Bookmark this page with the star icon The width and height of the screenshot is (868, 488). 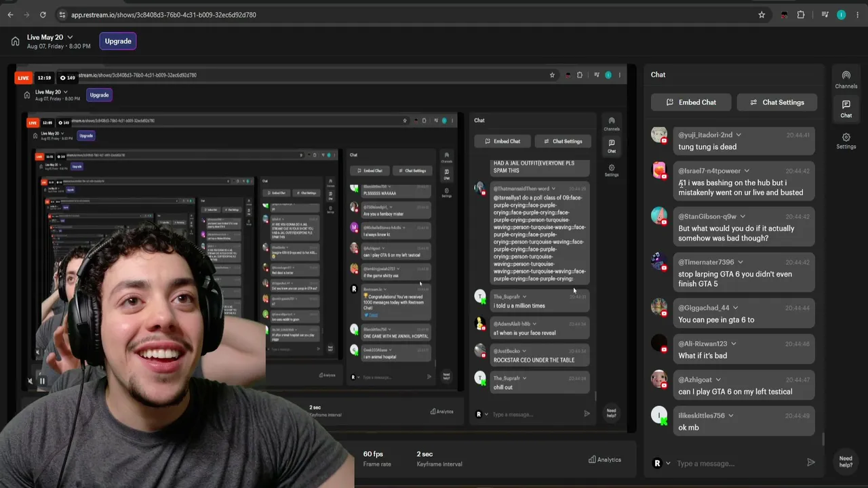(762, 14)
